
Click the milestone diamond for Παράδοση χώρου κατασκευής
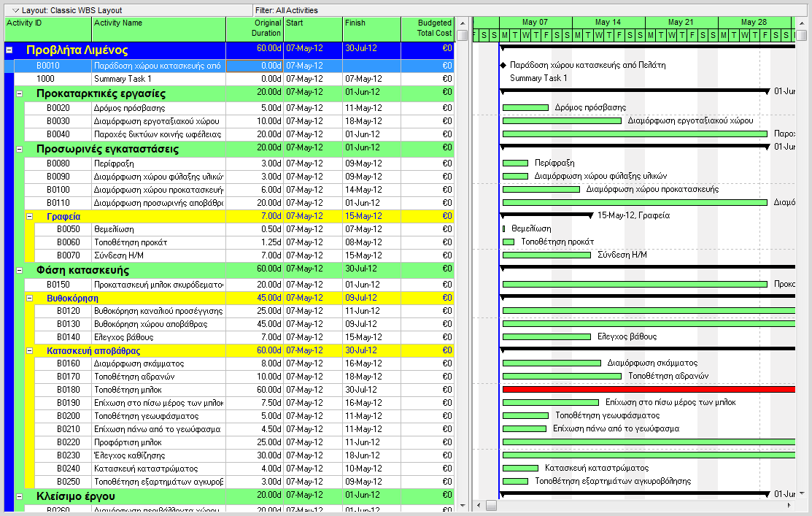(x=503, y=65)
